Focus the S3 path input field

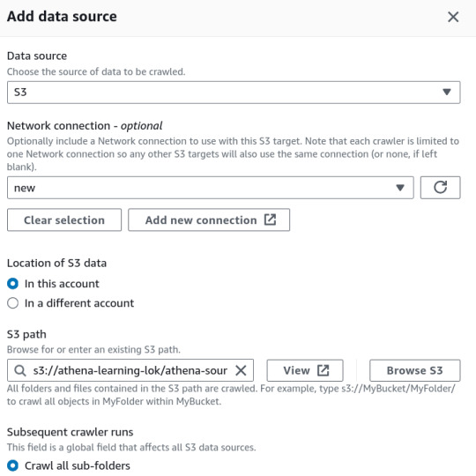[130, 370]
